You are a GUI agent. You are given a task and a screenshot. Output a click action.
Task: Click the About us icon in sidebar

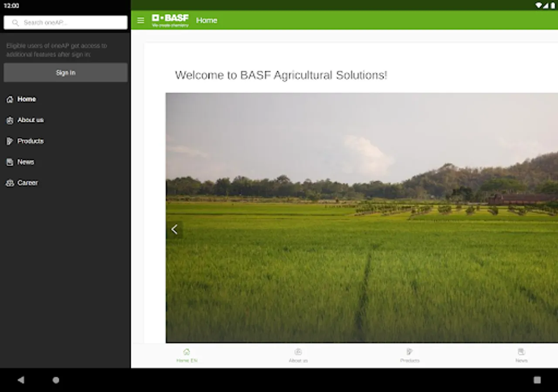(10, 120)
